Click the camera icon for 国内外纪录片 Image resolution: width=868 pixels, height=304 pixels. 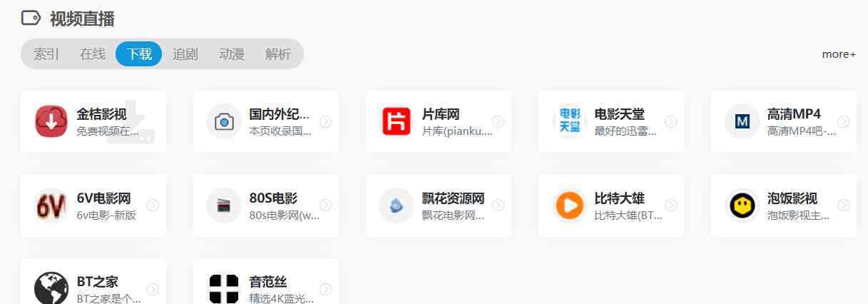(x=224, y=121)
